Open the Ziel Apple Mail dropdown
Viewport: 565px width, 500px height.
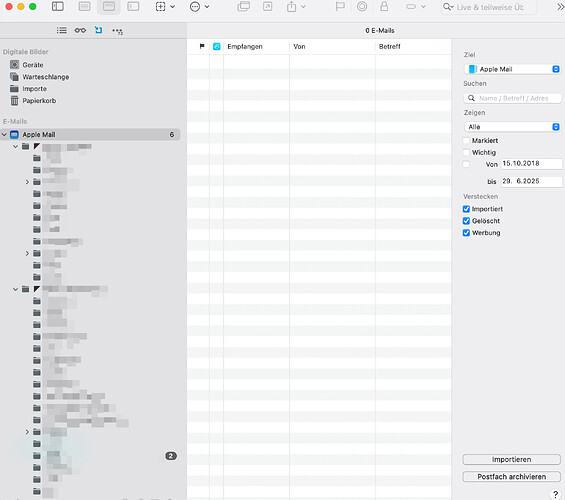point(512,69)
